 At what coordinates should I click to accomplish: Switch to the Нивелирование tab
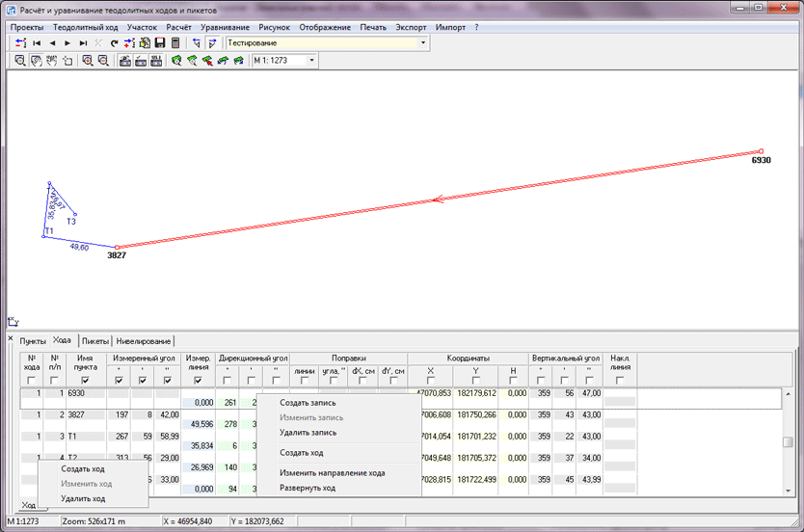[143, 341]
